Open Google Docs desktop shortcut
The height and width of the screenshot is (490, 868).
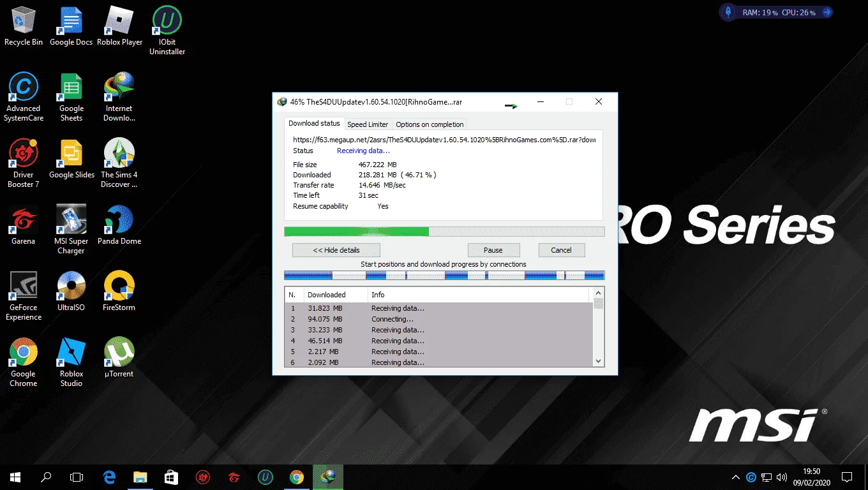pos(71,26)
